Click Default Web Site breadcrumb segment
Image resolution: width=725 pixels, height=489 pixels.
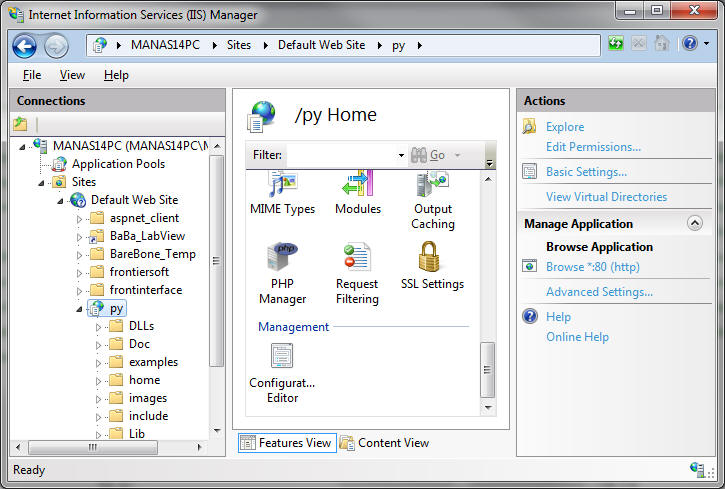321,45
